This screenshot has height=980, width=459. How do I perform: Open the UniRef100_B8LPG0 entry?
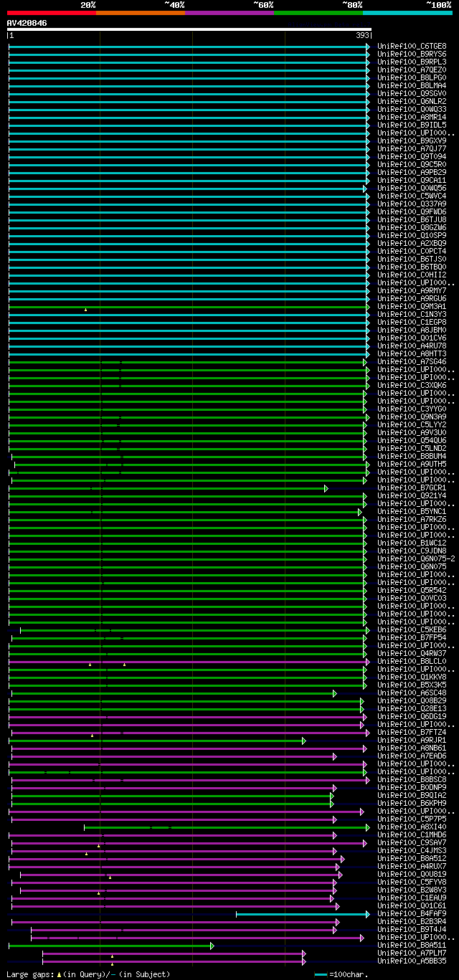[412, 77]
